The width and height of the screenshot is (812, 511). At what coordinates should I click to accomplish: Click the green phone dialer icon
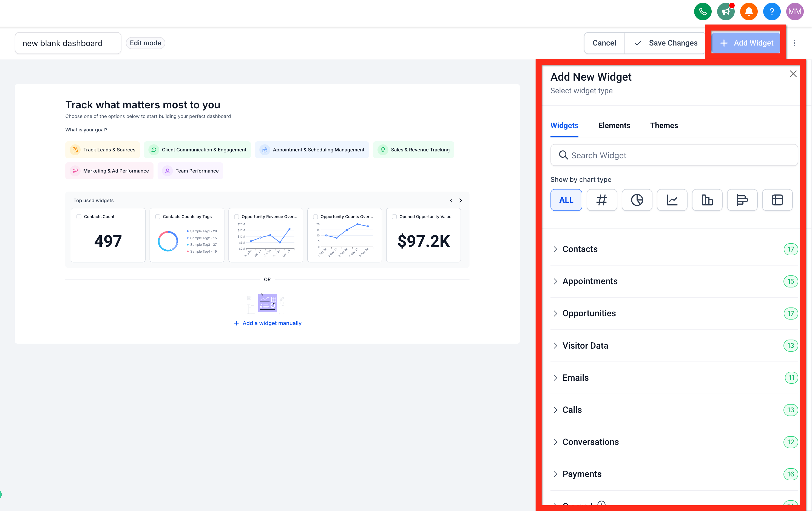[x=702, y=12]
